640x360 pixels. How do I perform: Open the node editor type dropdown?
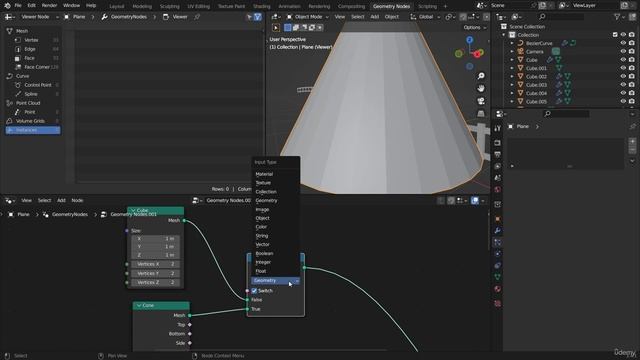[x=10, y=200]
